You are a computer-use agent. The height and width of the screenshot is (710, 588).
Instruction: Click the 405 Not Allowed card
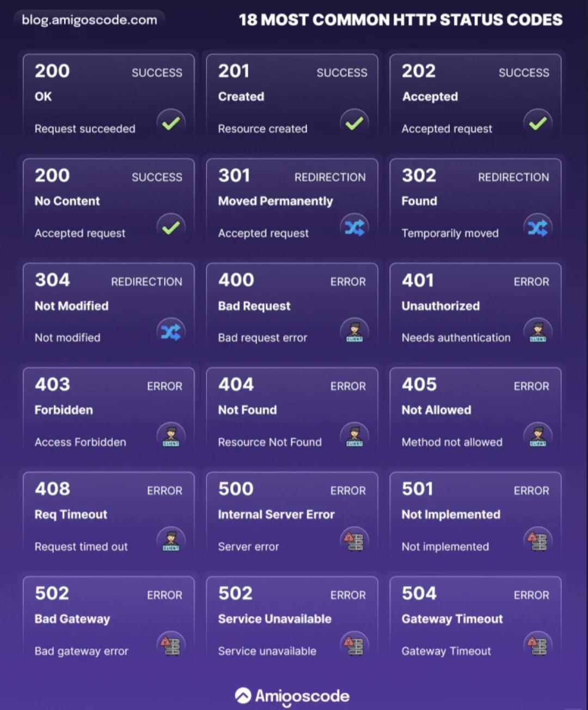pyautogui.click(x=475, y=410)
